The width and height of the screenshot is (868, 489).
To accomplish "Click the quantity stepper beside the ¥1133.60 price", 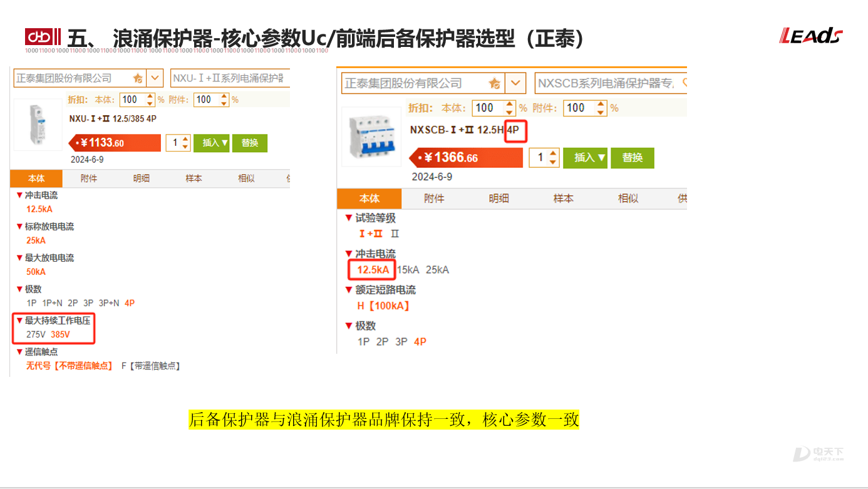I will 178,143.
